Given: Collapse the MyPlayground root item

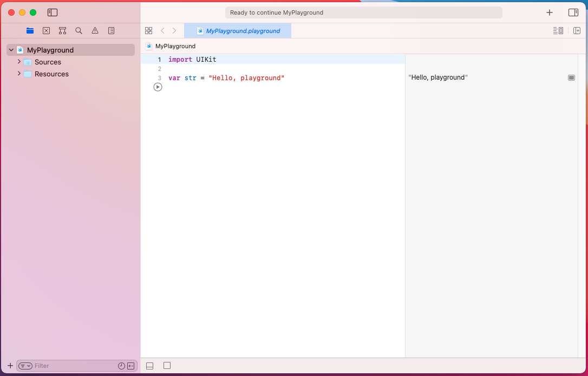Looking at the screenshot, I should point(11,50).
